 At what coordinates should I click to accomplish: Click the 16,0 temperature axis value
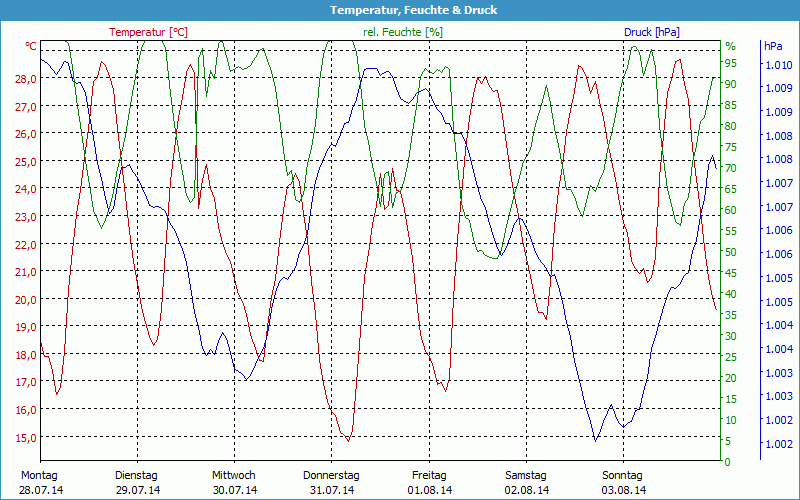tap(26, 410)
